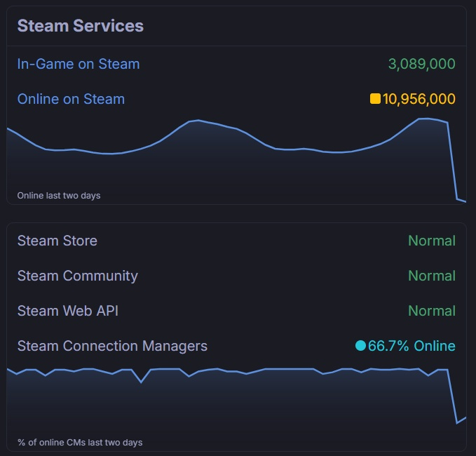
Task: Click the 'Online last two days' caption
Action: click(59, 195)
